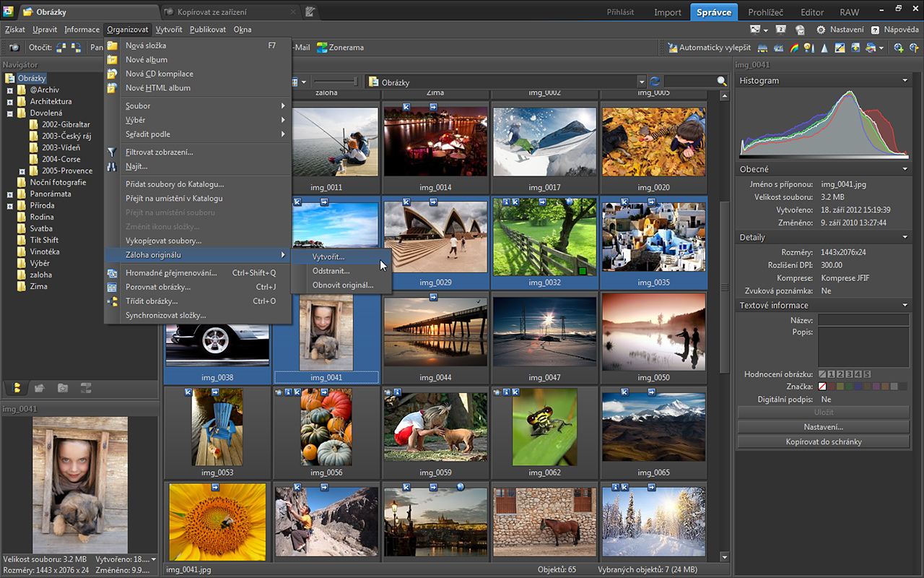Image resolution: width=924 pixels, height=578 pixels.
Task: Click the add GPS coordinates icon
Action: click(x=899, y=48)
